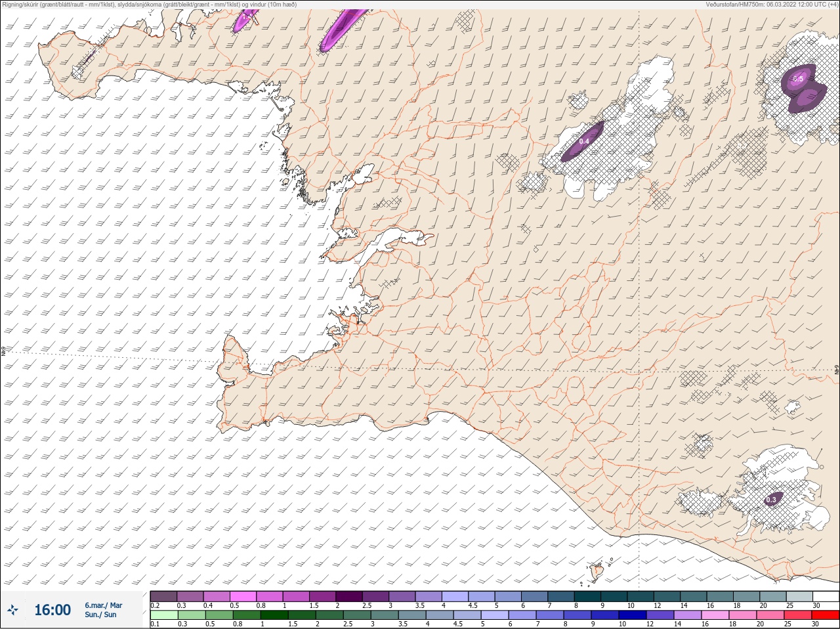Click the 'Sun./ Sun' weekday label
The image size is (840, 629).
click(x=100, y=615)
